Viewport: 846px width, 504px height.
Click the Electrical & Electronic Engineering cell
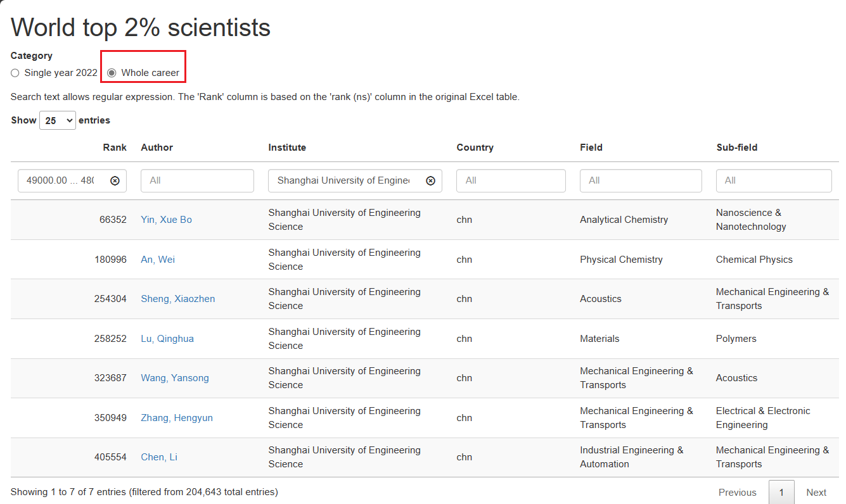coord(763,418)
